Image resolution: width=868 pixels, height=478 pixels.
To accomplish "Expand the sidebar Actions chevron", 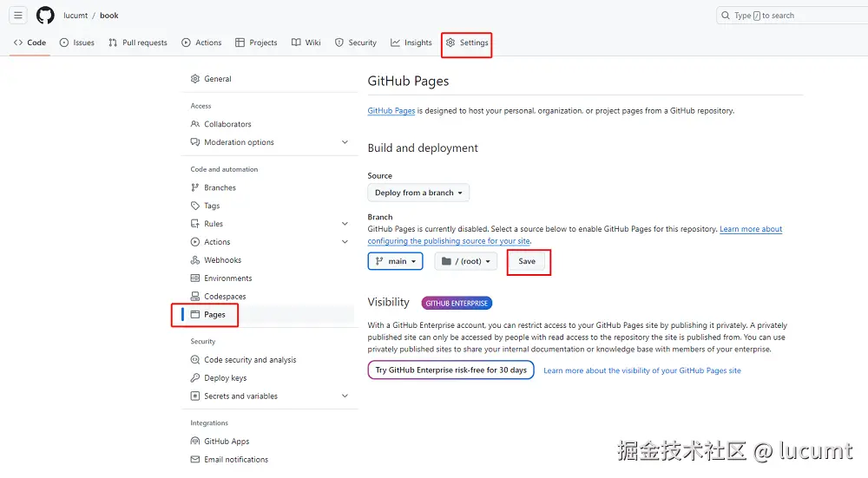I will pyautogui.click(x=345, y=242).
